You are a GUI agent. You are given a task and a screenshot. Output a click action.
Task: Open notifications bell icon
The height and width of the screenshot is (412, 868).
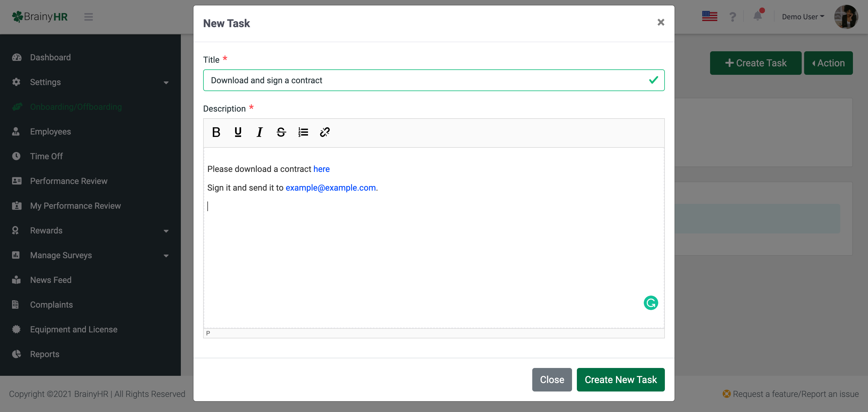757,15
